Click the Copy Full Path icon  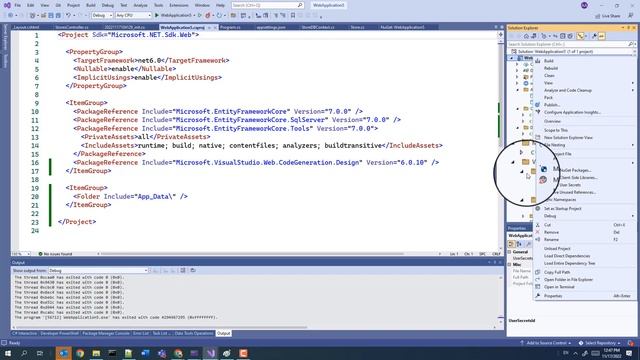tap(538, 272)
